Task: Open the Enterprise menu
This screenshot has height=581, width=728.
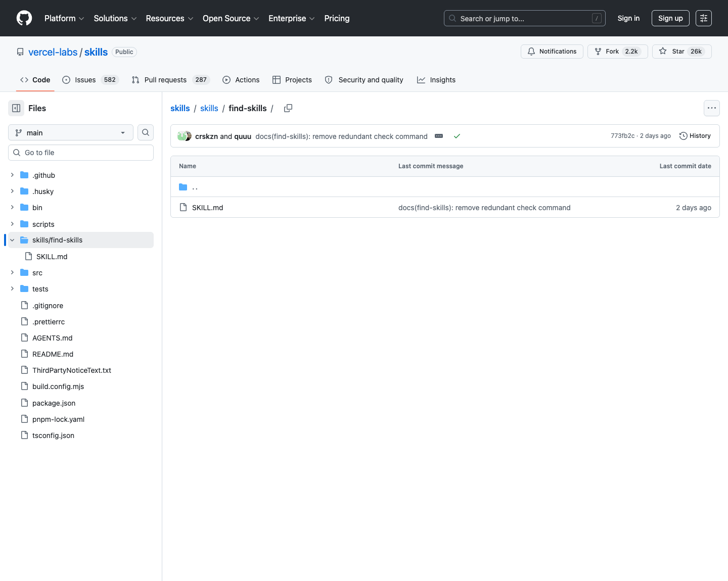Action: [x=292, y=18]
